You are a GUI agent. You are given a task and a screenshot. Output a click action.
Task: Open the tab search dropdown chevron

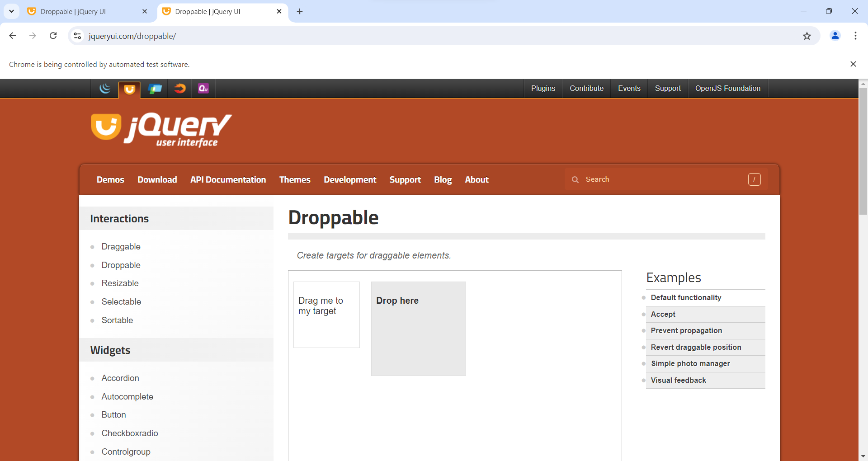11,11
